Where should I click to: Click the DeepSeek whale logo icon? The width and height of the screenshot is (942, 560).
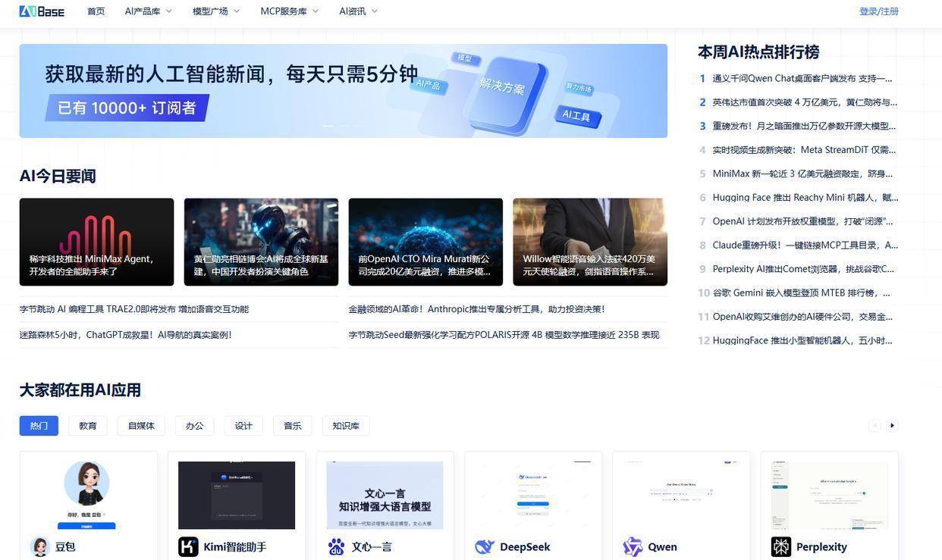tap(485, 546)
